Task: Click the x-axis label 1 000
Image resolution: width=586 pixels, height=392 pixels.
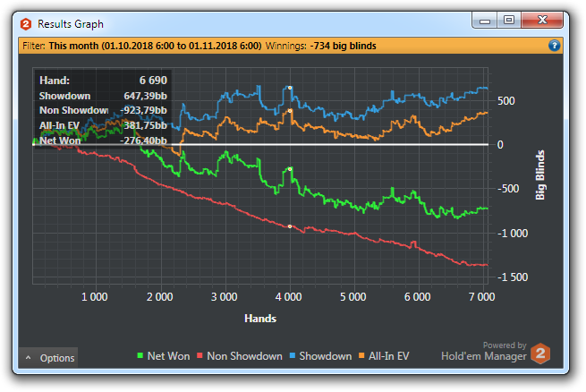Action: coord(95,297)
